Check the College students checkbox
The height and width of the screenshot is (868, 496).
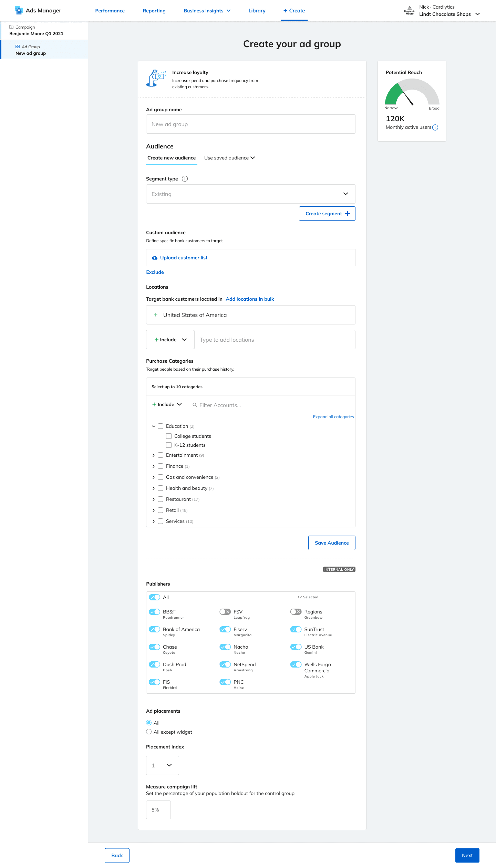[169, 436]
